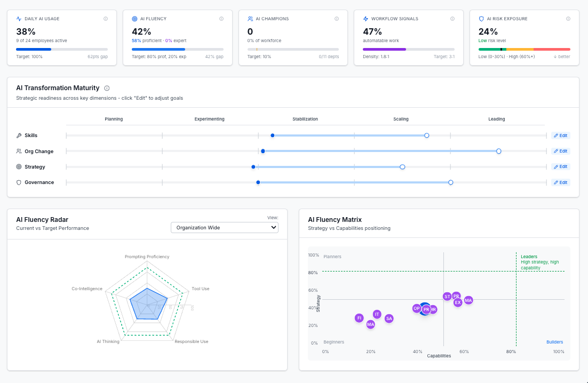Click the Governance current-level filled dot
The image size is (588, 383).
[258, 182]
